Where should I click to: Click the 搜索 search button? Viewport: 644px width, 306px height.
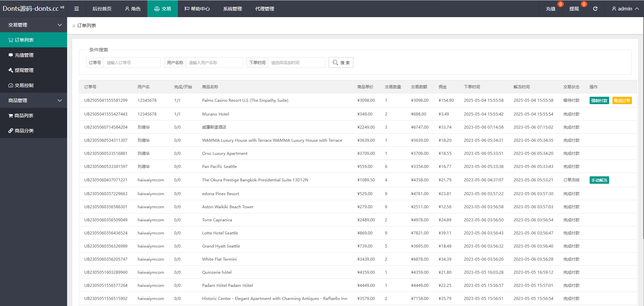pos(341,62)
